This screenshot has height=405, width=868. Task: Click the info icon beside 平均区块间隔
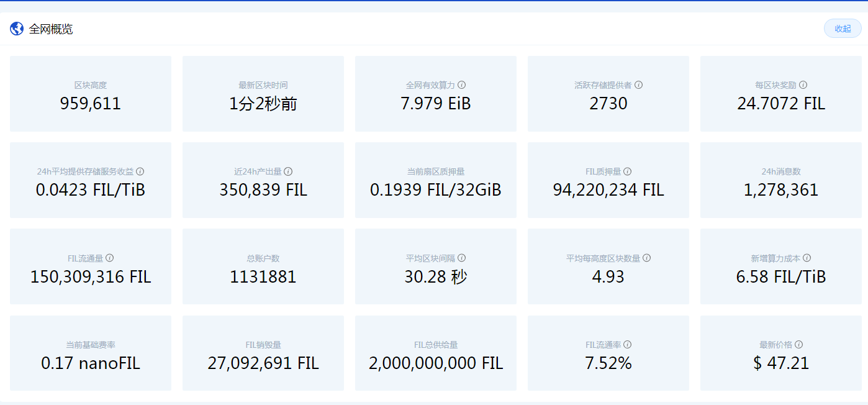pyautogui.click(x=462, y=258)
